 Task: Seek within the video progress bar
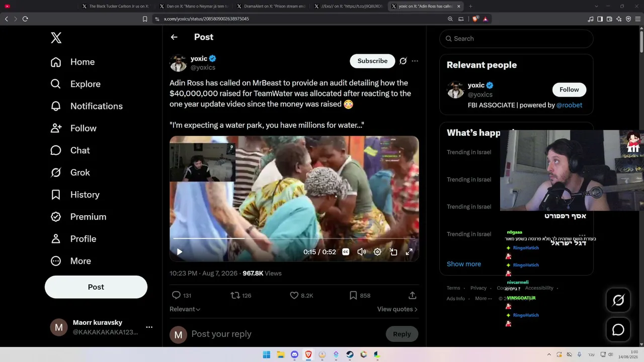click(294, 238)
